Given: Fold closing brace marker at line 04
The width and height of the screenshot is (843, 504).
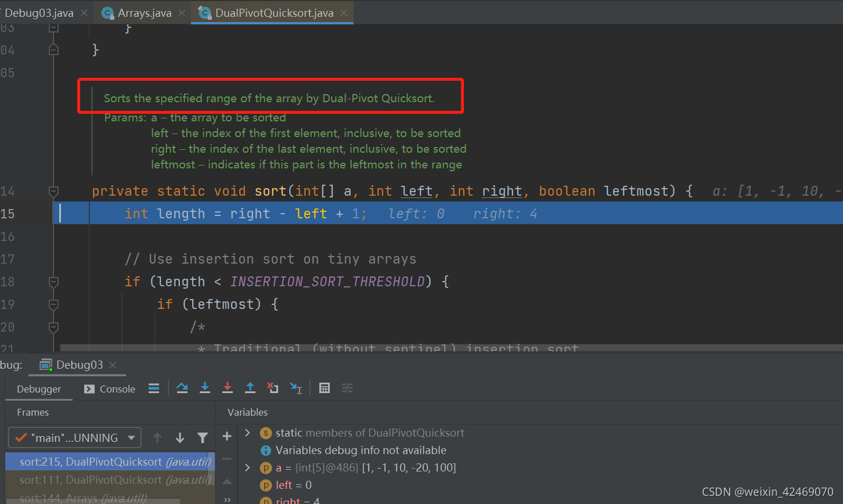Looking at the screenshot, I should tap(53, 50).
